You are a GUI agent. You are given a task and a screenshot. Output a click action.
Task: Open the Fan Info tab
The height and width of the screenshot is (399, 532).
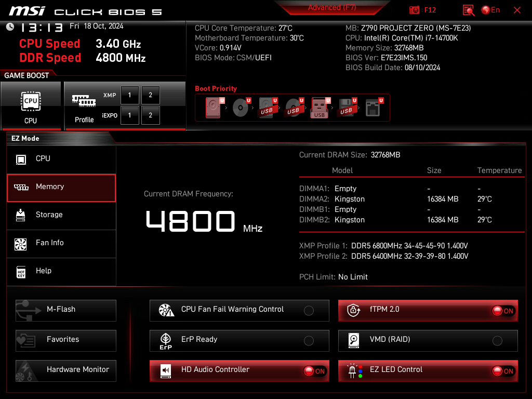pos(61,243)
